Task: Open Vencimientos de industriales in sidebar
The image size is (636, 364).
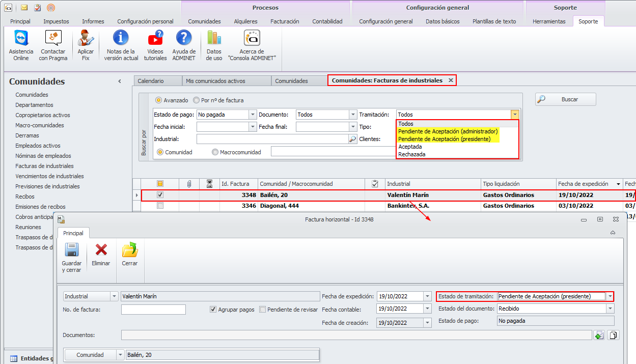Action: (x=49, y=176)
